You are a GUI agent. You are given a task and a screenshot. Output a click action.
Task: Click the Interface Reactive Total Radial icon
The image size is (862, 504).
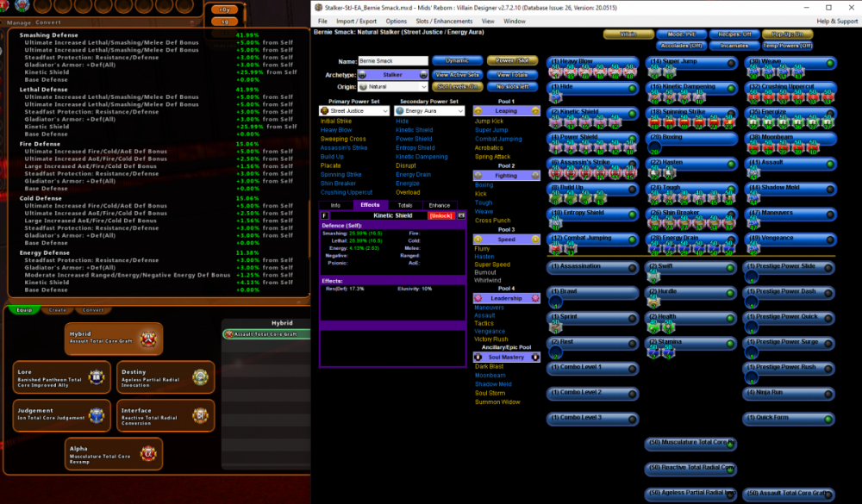tap(201, 417)
